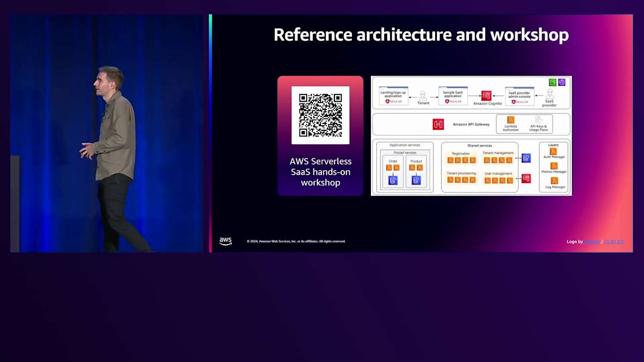Click the SaaS provider user icon
The width and height of the screenshot is (644, 362).
tap(550, 94)
